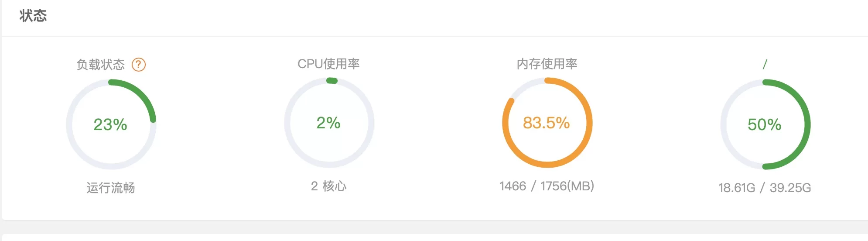Viewport: 868px width, 241px height.
Task: Click the 23% load percentage text
Action: point(110,124)
